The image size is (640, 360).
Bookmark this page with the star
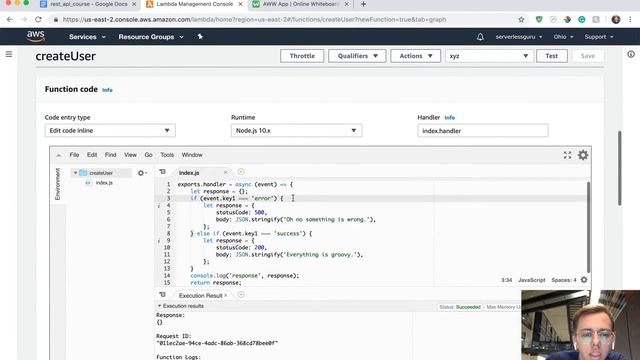(521, 19)
